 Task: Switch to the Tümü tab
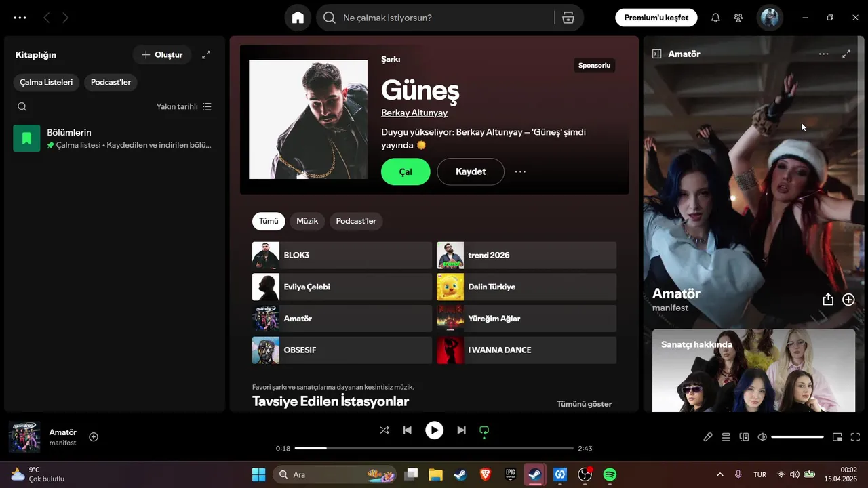(x=269, y=221)
